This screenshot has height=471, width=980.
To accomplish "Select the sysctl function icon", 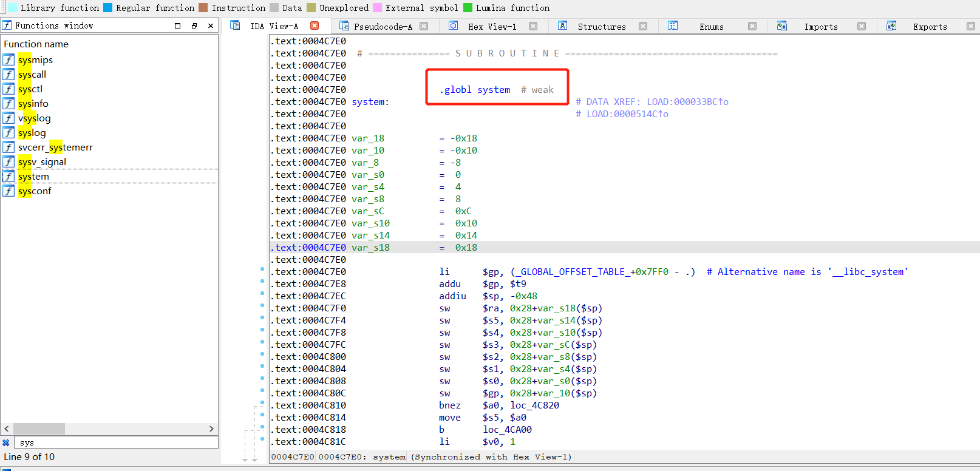I will tap(9, 89).
